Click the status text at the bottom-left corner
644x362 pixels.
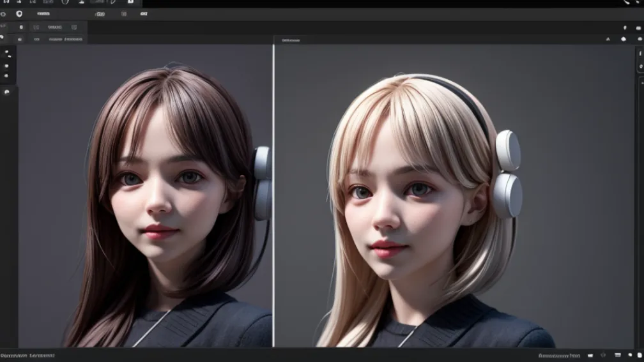pos(27,355)
